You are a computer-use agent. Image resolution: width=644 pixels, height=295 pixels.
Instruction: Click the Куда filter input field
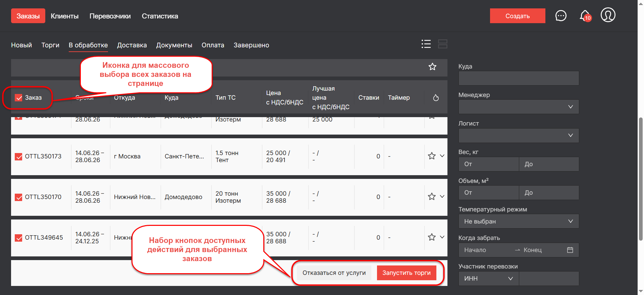(518, 78)
